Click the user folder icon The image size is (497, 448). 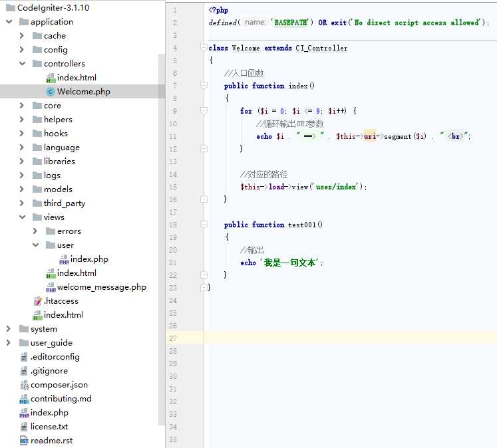coord(51,245)
